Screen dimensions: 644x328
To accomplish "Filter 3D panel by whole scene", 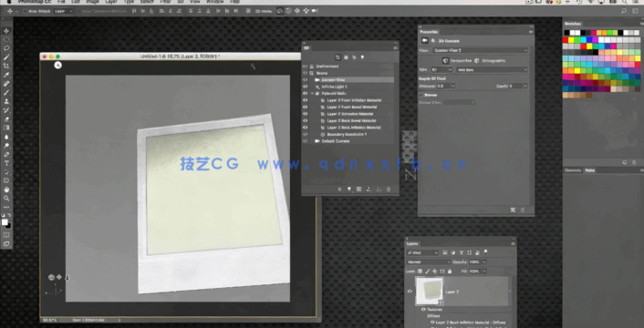I will [x=338, y=57].
